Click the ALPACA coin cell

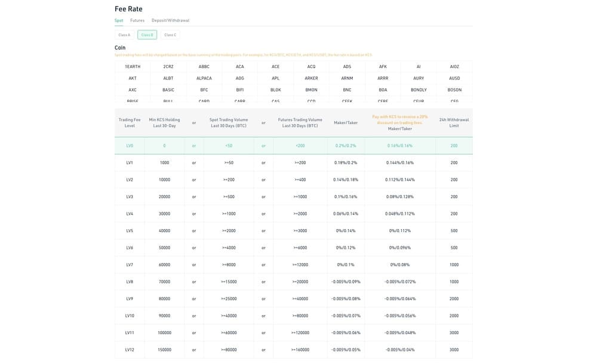coord(204,78)
